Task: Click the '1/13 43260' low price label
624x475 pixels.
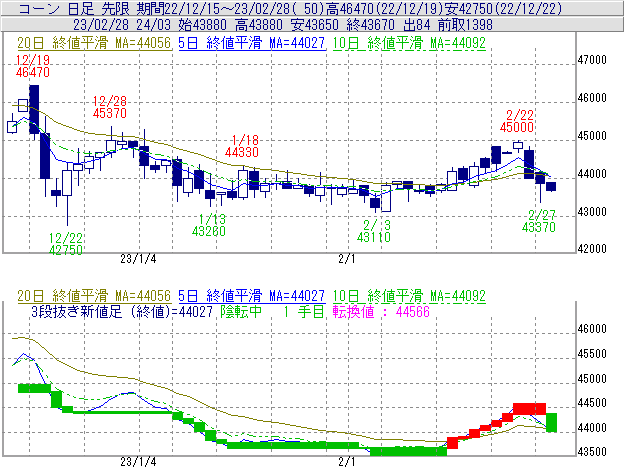Action: [209, 225]
